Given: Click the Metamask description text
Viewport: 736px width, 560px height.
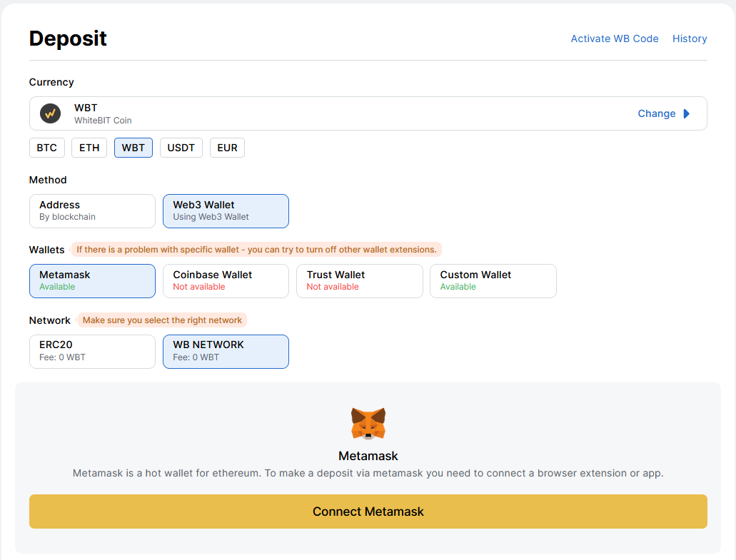Looking at the screenshot, I should coord(368,473).
